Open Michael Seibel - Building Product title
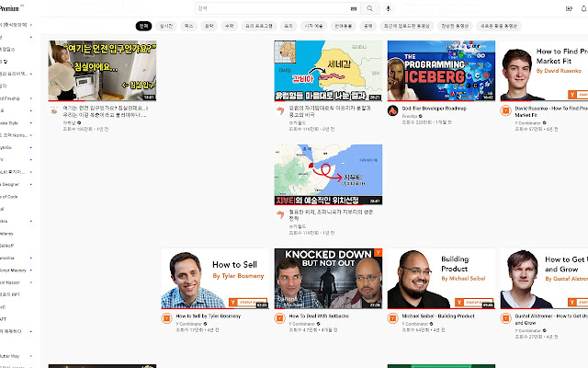The width and height of the screenshot is (588, 368). click(438, 316)
